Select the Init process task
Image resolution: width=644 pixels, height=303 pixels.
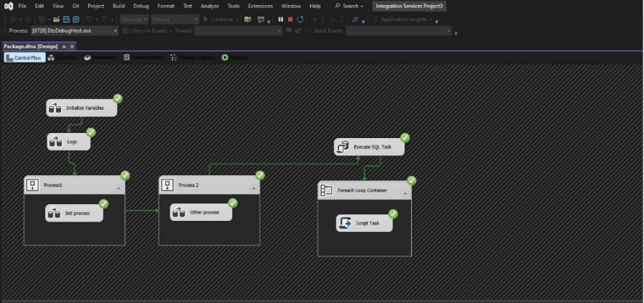[x=74, y=213]
